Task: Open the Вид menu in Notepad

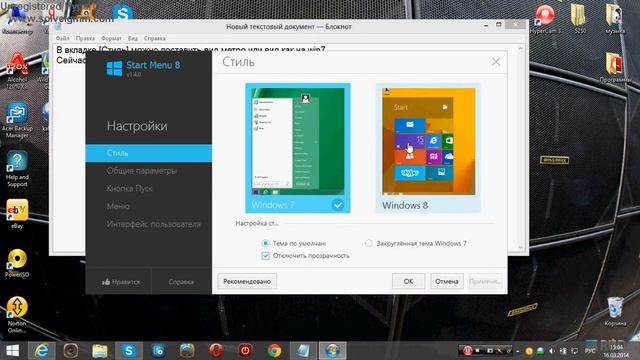Action: click(x=133, y=38)
